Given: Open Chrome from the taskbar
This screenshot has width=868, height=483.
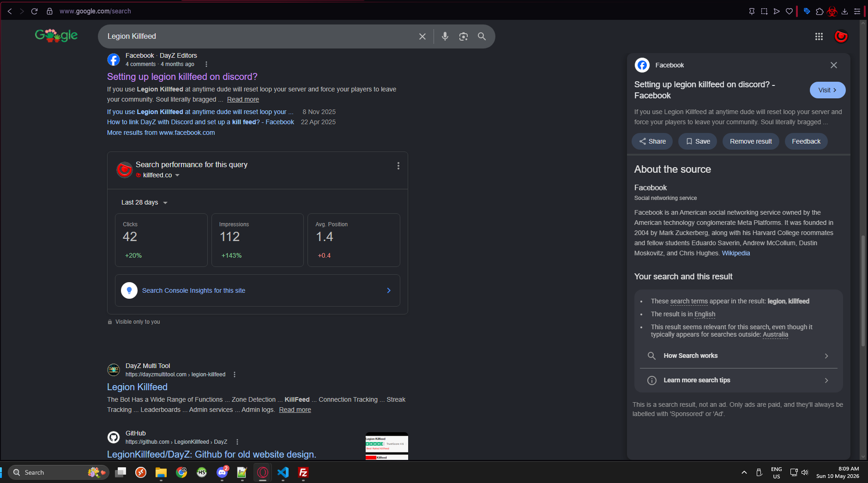Looking at the screenshot, I should tap(181, 472).
